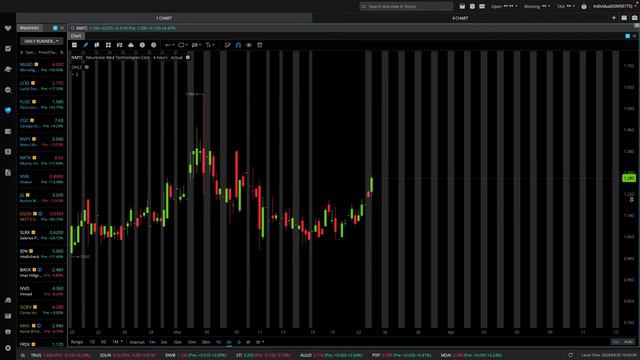Add a new layout with plus icon
This screenshot has width=640, height=360.
point(614,18)
